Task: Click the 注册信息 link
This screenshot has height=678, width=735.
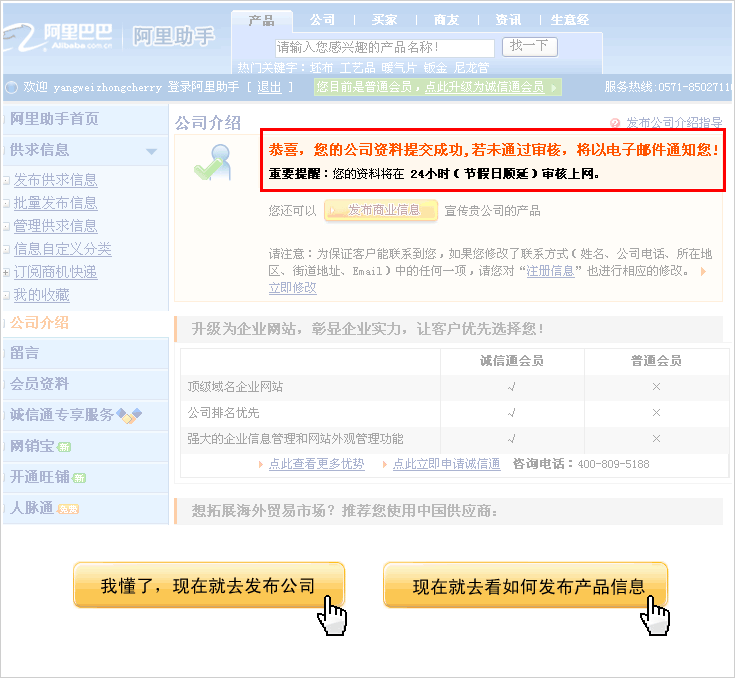Action: click(x=550, y=271)
